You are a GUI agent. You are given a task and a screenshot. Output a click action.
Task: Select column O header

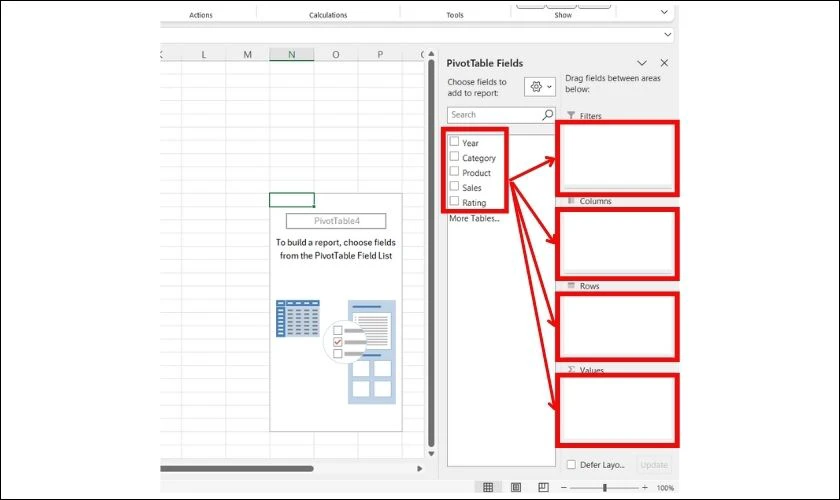coord(336,54)
